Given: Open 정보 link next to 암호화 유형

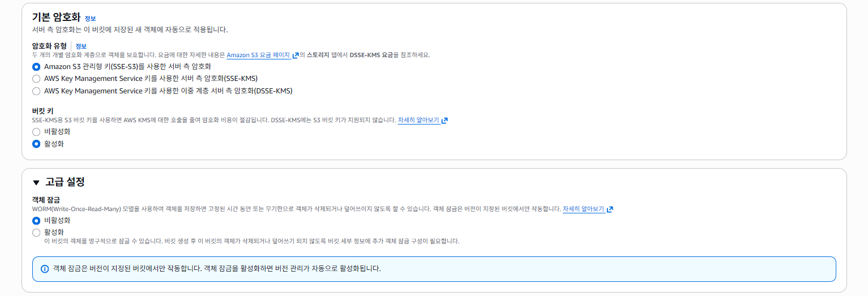Looking at the screenshot, I should [81, 46].
